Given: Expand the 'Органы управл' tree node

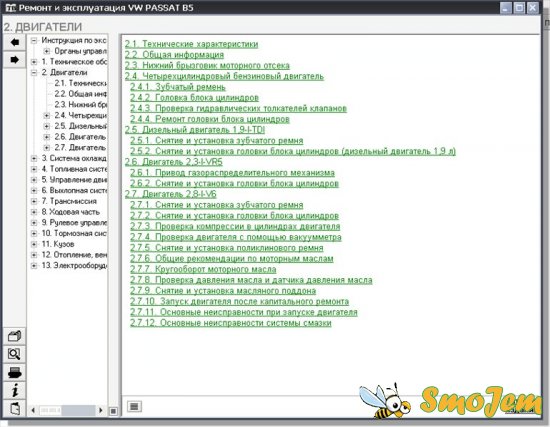Looking at the screenshot, I should pos(47,51).
